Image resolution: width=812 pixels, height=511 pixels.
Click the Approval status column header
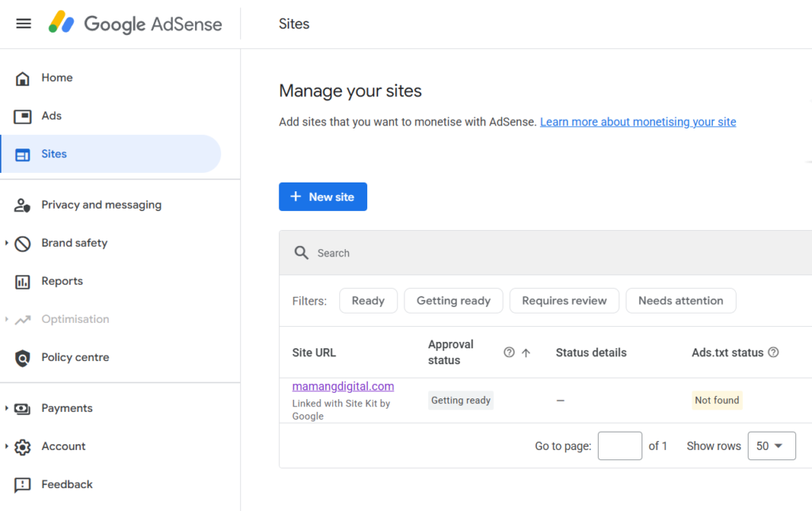coord(450,352)
